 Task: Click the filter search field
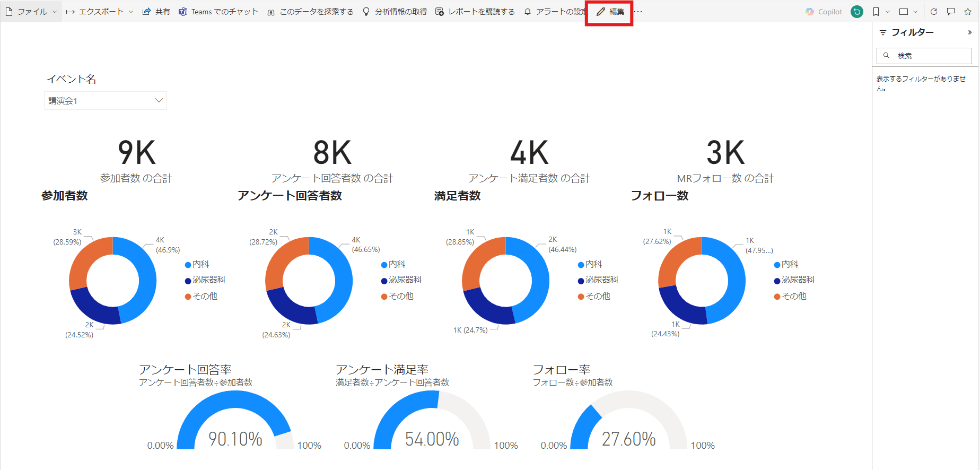pos(924,56)
